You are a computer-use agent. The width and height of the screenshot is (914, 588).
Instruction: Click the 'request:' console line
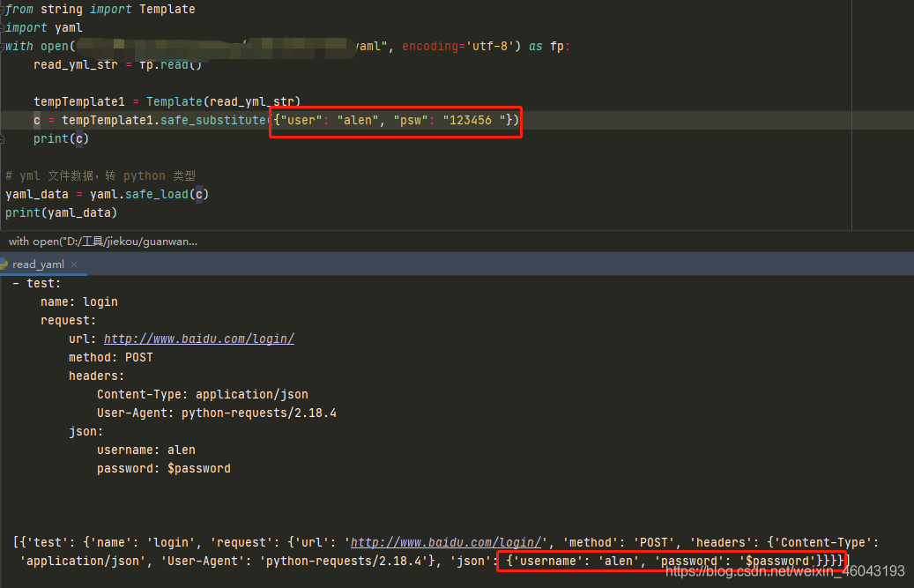(68, 321)
